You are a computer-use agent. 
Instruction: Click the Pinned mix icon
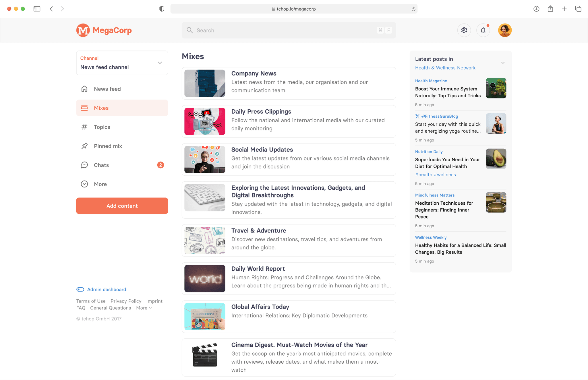tap(84, 146)
